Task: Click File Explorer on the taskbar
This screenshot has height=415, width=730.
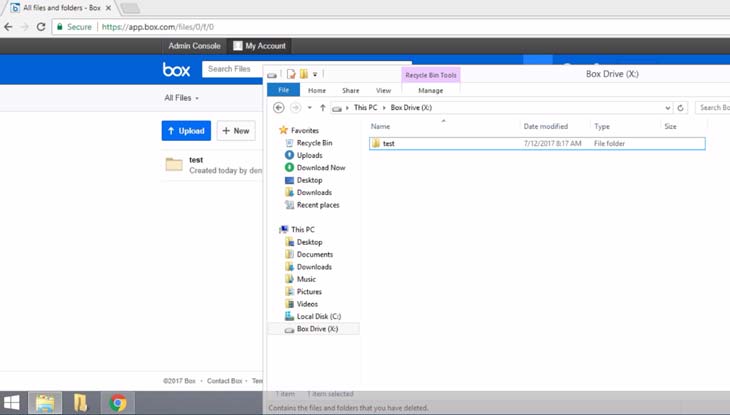Action: tap(45, 403)
